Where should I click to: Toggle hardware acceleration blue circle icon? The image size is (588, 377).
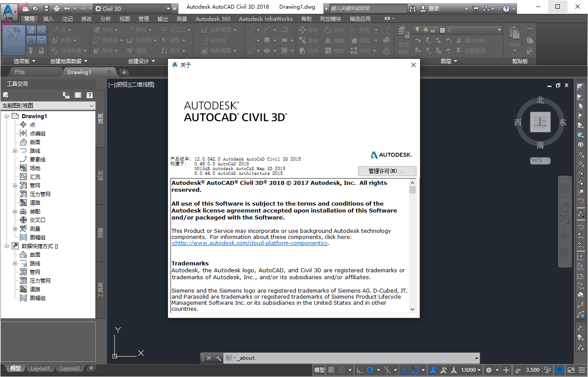pos(559,370)
